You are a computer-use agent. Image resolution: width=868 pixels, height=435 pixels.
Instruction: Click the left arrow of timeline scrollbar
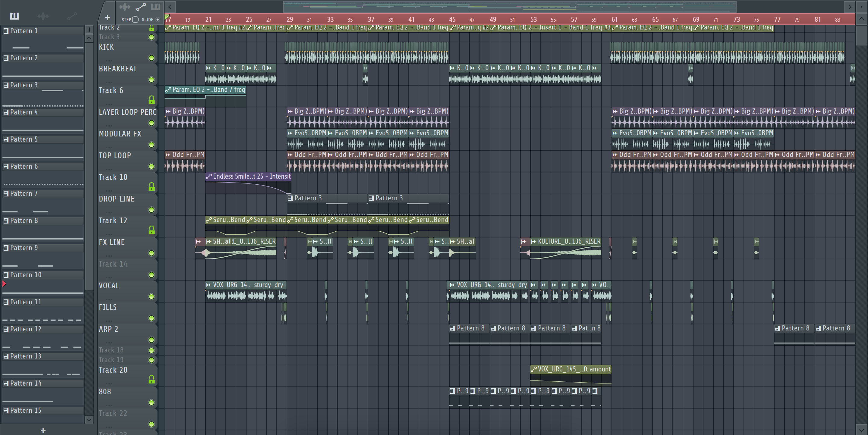tap(170, 6)
